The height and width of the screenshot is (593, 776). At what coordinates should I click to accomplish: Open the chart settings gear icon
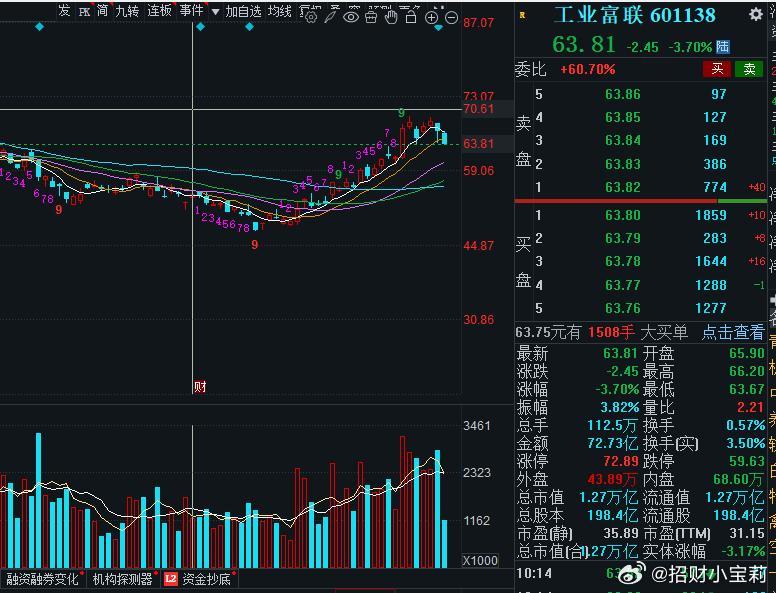tap(311, 17)
